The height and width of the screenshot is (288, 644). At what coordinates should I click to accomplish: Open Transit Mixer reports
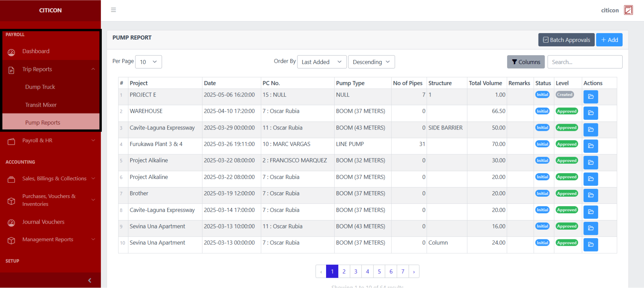41,105
